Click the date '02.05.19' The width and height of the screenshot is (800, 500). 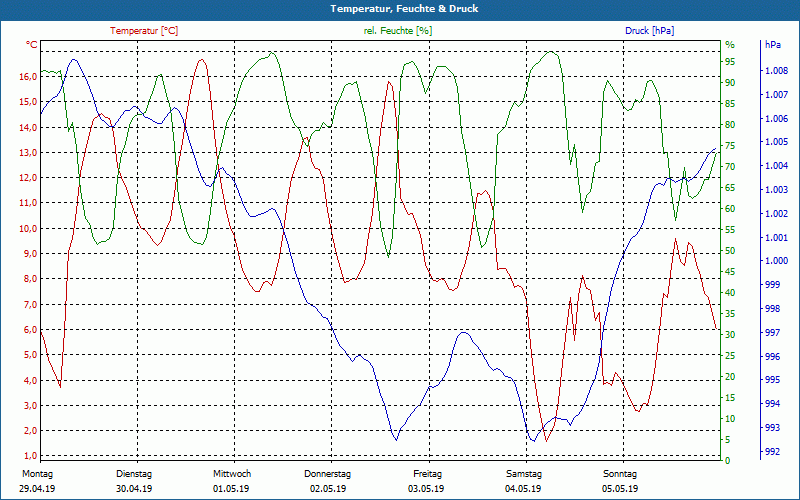click(x=328, y=489)
